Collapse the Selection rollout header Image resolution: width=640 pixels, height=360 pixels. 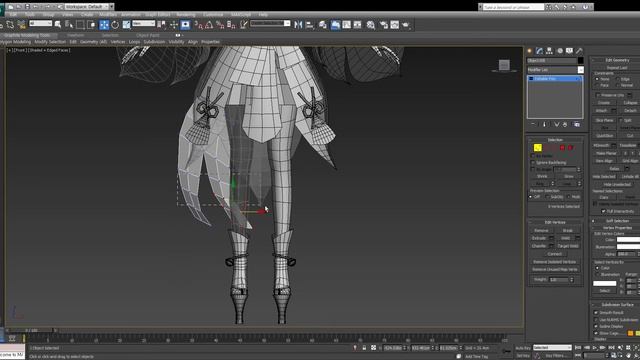pos(555,140)
